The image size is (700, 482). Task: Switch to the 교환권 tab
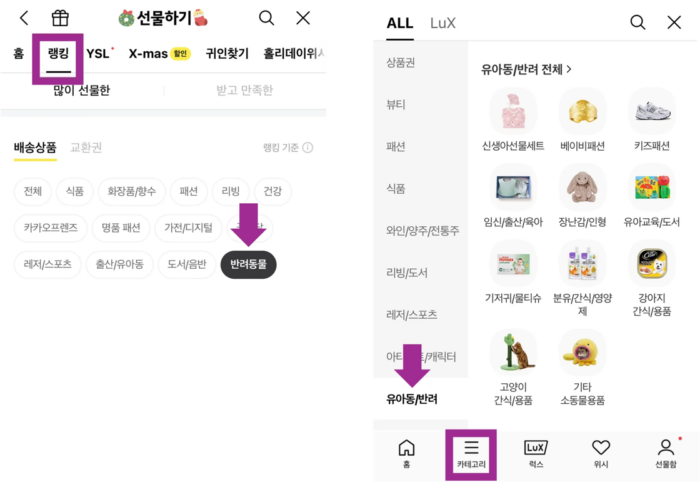(x=86, y=148)
